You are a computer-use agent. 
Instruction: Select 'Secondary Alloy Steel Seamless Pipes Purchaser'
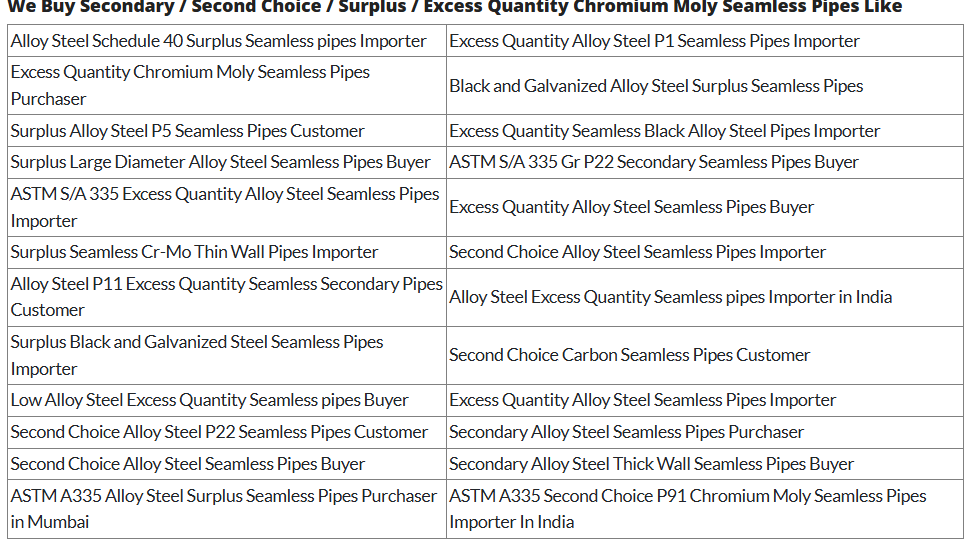coord(626,432)
